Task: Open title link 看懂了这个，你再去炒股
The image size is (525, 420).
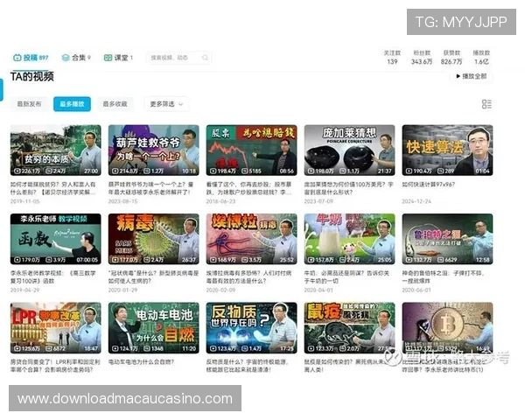Action: click(248, 188)
